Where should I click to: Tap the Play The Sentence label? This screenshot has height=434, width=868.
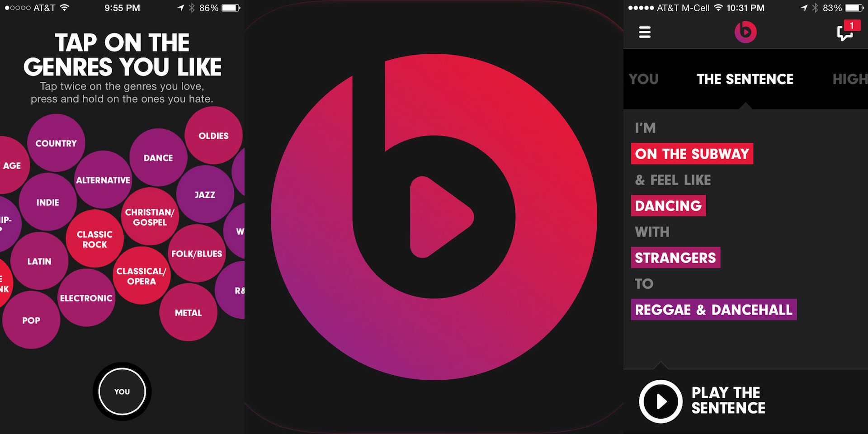pyautogui.click(x=728, y=400)
